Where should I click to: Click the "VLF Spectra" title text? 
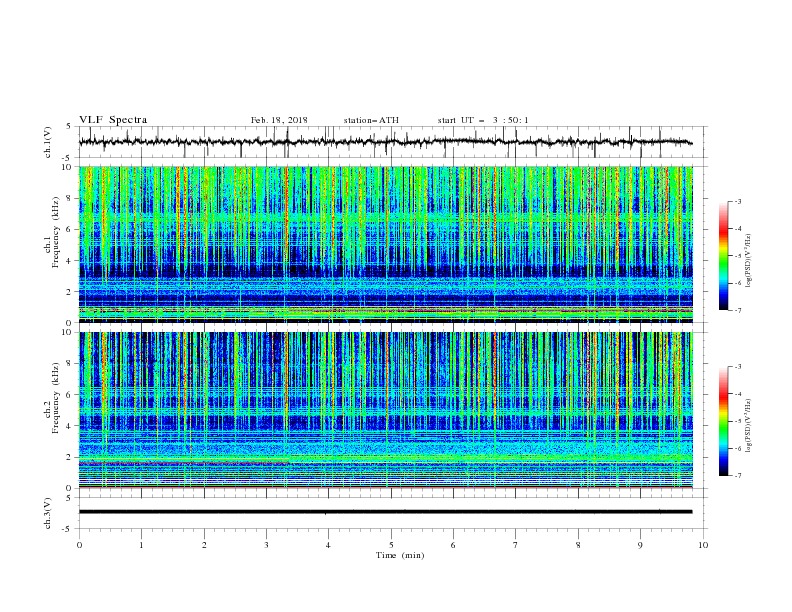(113, 120)
